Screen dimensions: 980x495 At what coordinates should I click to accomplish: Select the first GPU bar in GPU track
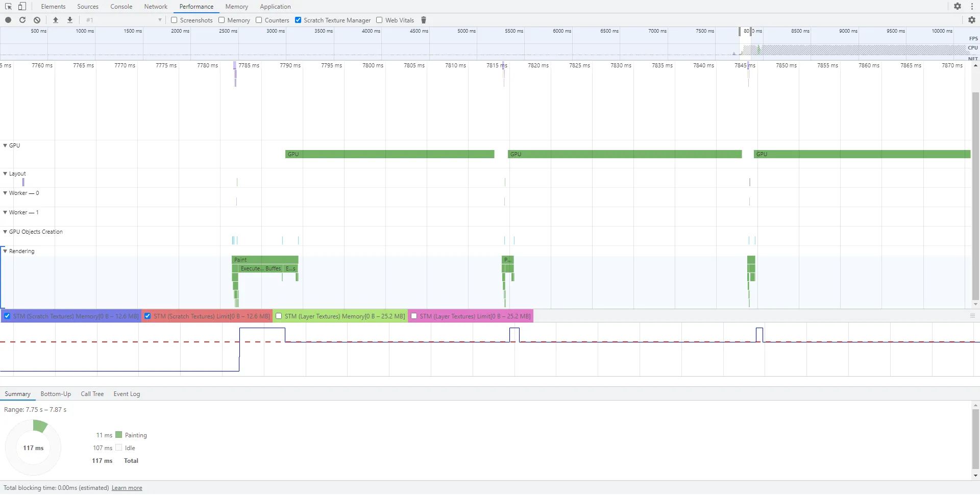[x=389, y=154]
